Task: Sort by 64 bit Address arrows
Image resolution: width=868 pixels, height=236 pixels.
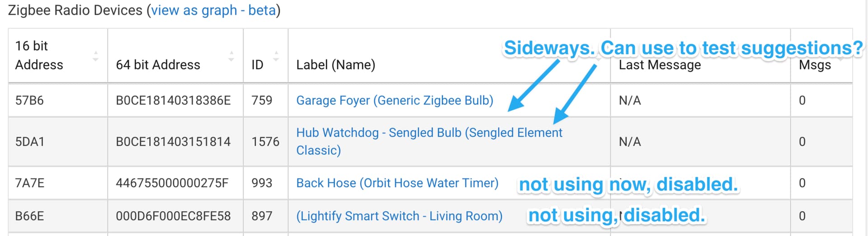Action: click(231, 56)
